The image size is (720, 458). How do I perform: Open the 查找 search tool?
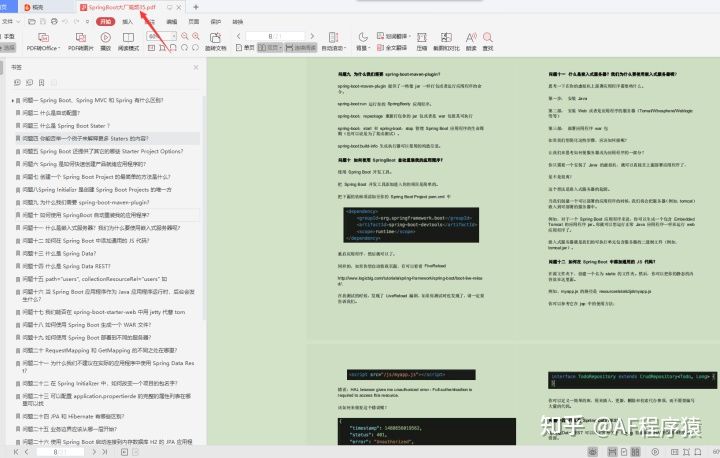click(488, 38)
